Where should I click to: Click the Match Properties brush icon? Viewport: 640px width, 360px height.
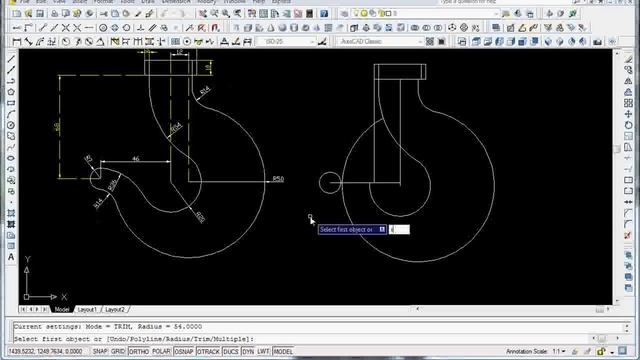coord(138,14)
